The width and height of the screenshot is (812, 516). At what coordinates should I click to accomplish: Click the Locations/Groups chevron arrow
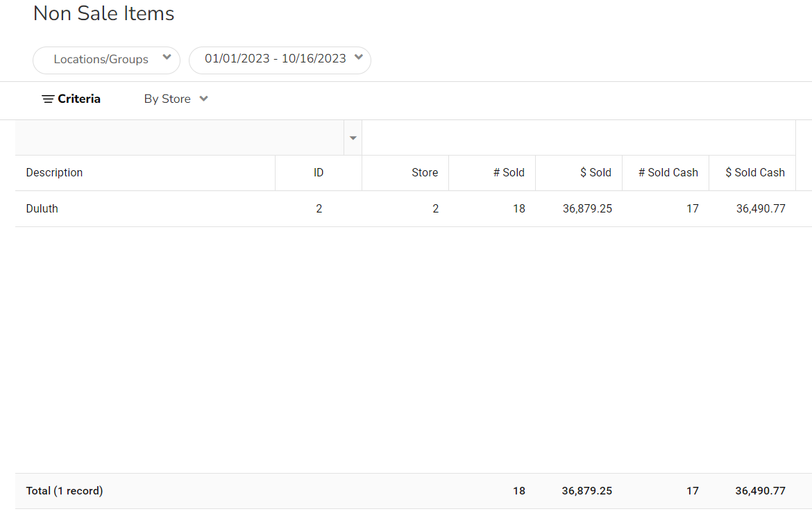[x=167, y=58]
